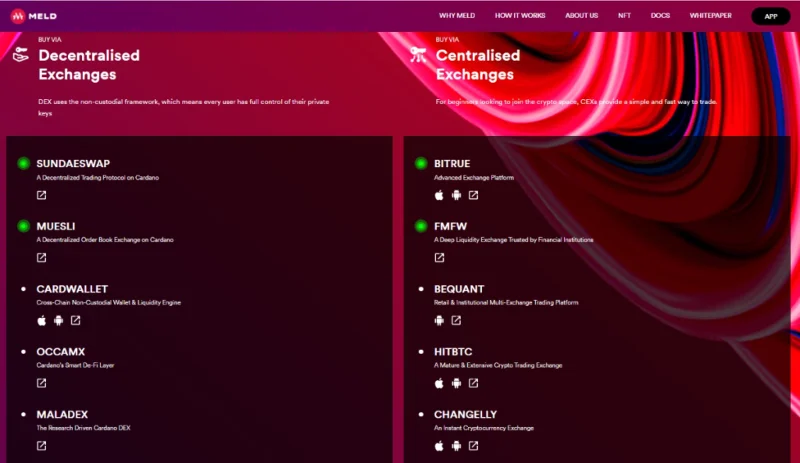800x463 pixels.
Task: Click the Centralised Exchanges heading
Action: (x=478, y=65)
